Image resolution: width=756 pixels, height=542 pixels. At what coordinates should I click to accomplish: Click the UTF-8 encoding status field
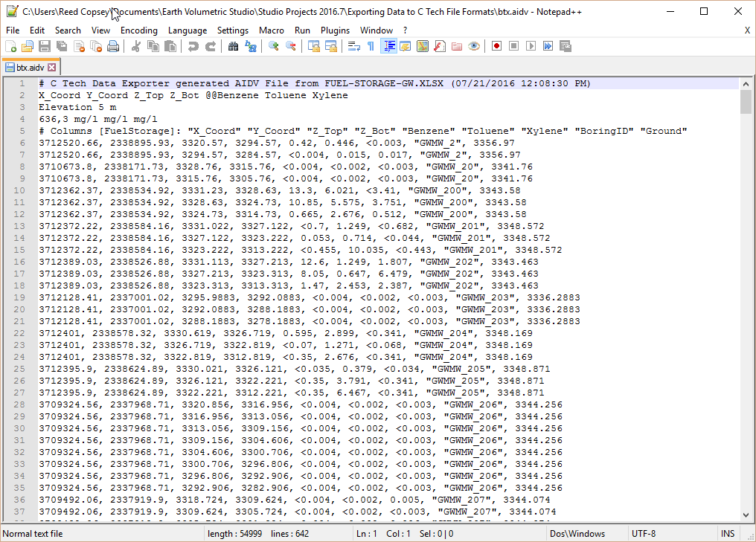(644, 533)
